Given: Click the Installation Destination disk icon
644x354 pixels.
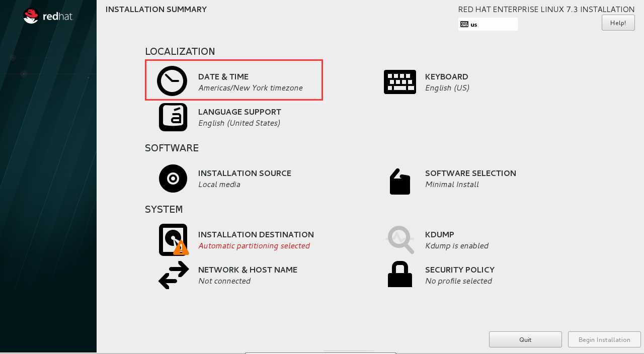Looking at the screenshot, I should [x=174, y=240].
